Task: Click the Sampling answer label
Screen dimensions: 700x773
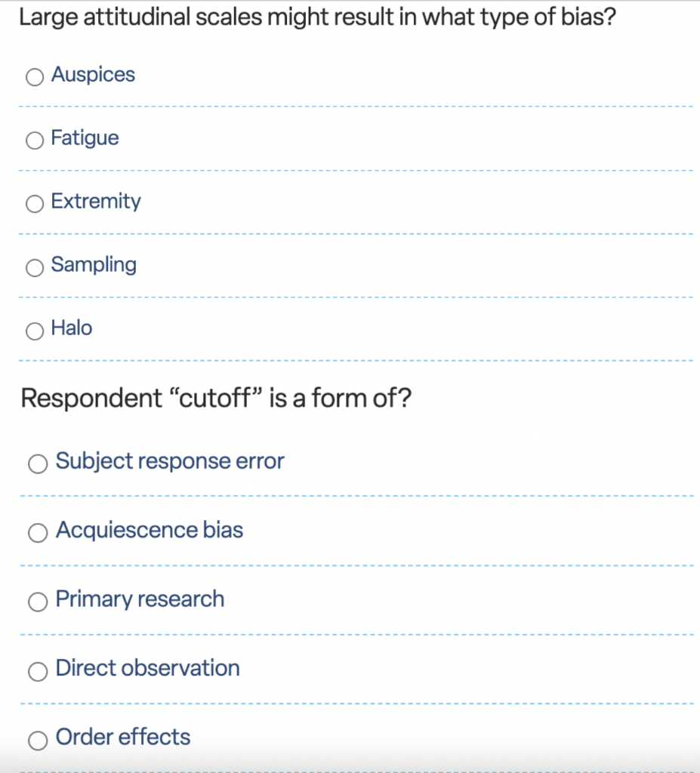Action: (x=93, y=265)
